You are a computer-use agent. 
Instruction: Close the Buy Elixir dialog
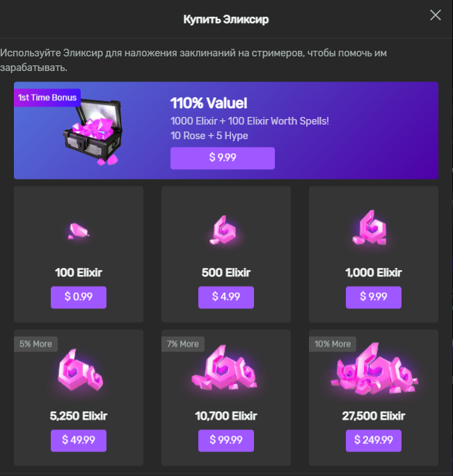click(x=436, y=15)
